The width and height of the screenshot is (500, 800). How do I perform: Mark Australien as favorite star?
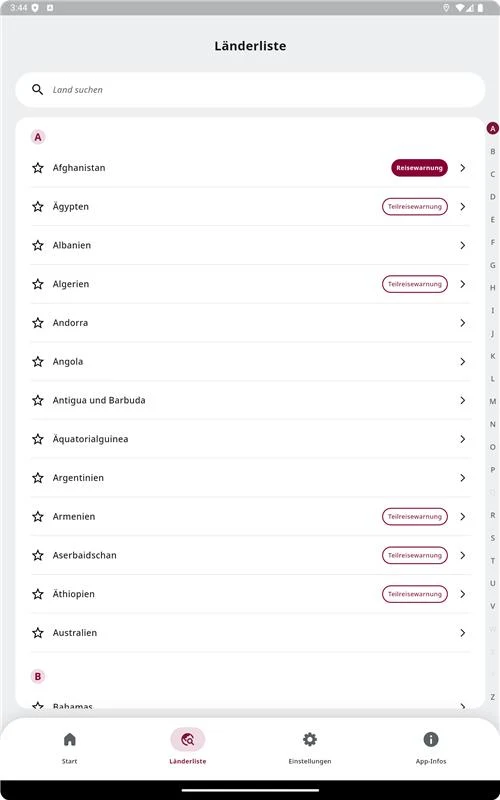pos(38,633)
